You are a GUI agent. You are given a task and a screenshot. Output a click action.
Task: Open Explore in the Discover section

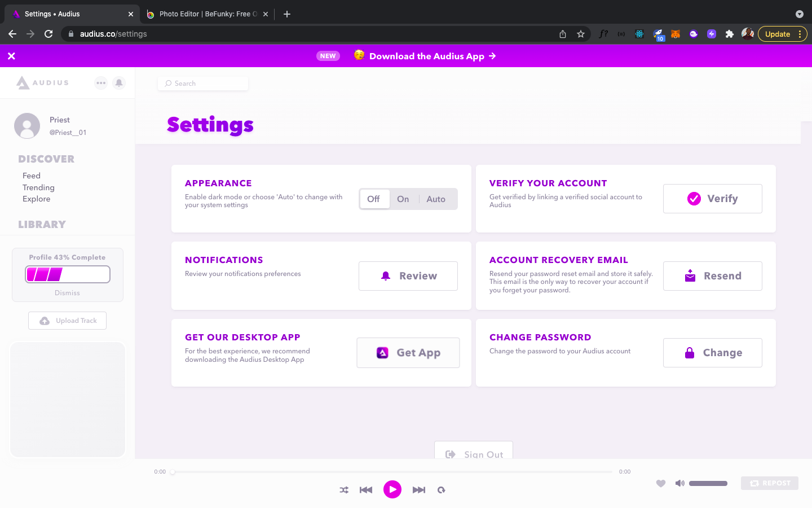[37, 199]
